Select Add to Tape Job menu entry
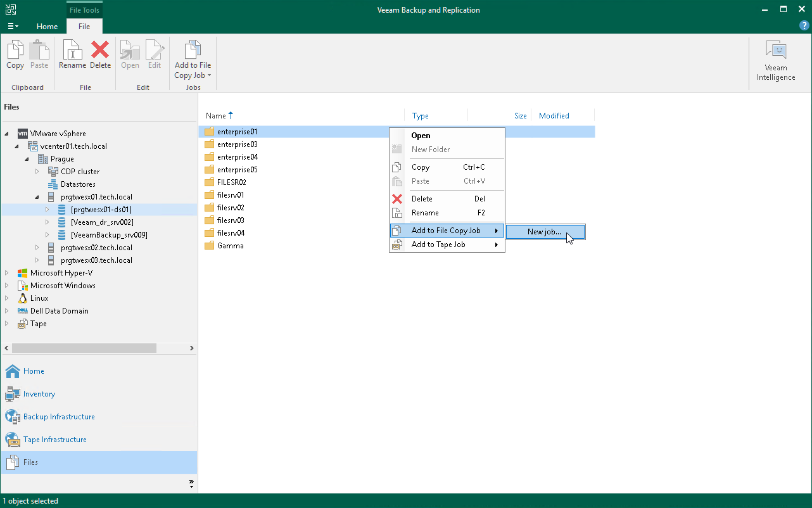Screen dimensions: 812x508 pos(447,244)
